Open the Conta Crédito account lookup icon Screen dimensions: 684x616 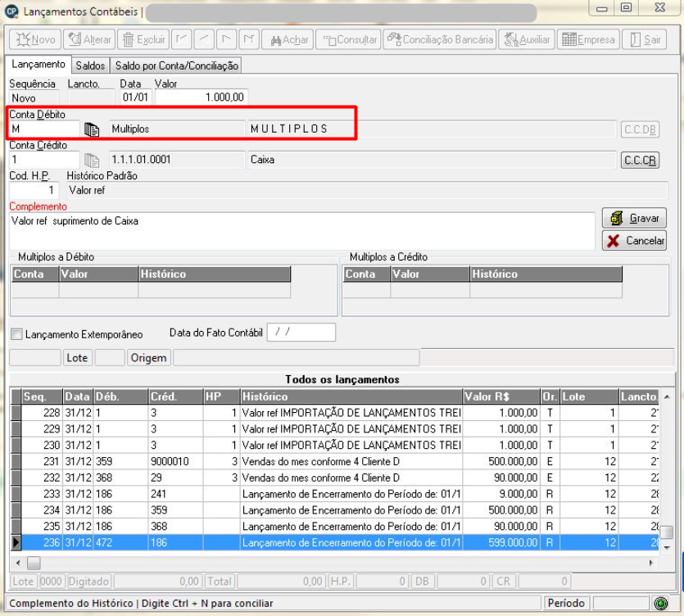pos(92,160)
